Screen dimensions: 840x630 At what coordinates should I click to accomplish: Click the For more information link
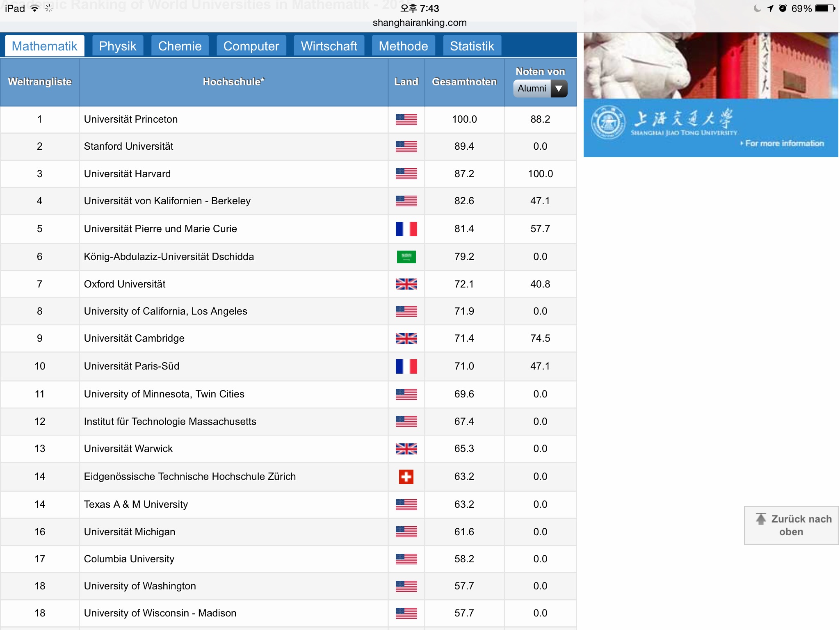[783, 144]
